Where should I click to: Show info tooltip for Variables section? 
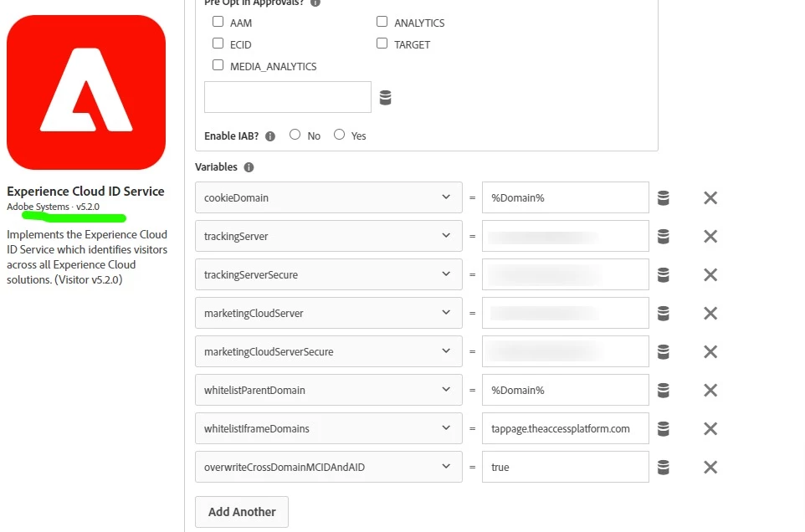pyautogui.click(x=249, y=167)
